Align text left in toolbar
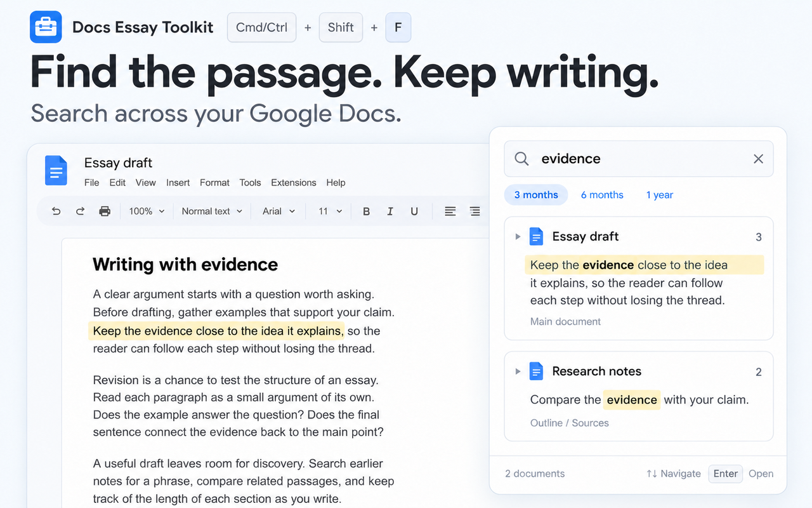The width and height of the screenshot is (812, 508). pos(450,211)
